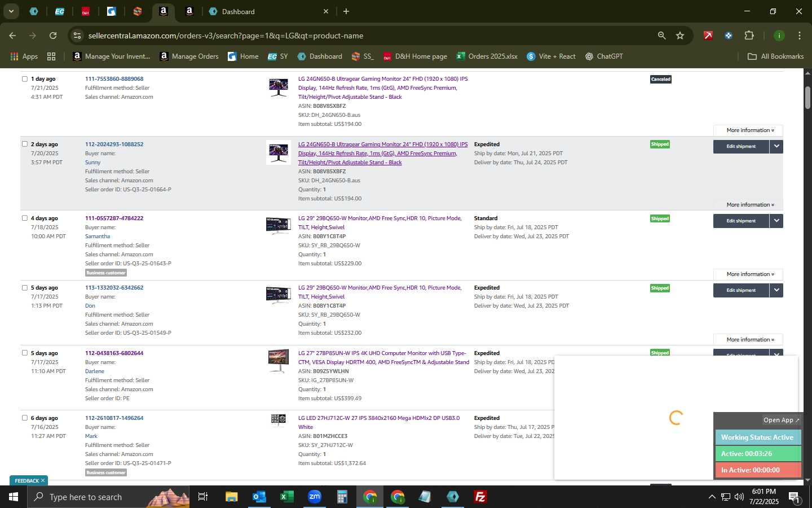Click Edit shipment for Sunny's order
The height and width of the screenshot is (508, 812).
(x=741, y=147)
